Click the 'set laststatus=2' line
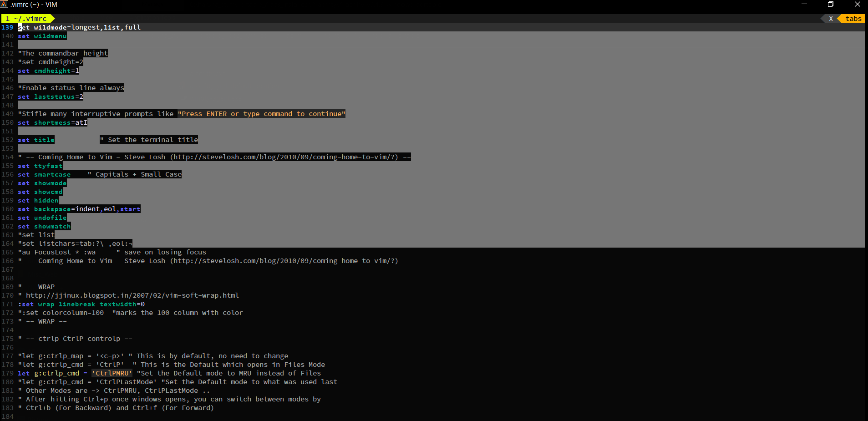Viewport: 868px width, 421px height. pyautogui.click(x=50, y=96)
